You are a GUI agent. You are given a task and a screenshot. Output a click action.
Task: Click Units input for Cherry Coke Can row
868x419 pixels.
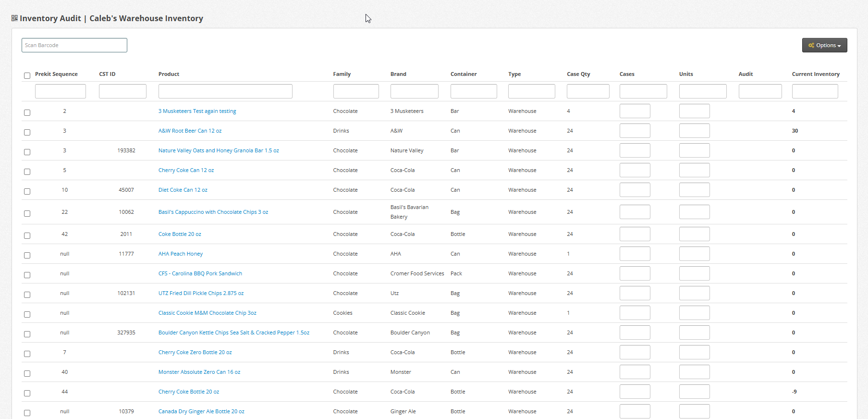coord(695,170)
